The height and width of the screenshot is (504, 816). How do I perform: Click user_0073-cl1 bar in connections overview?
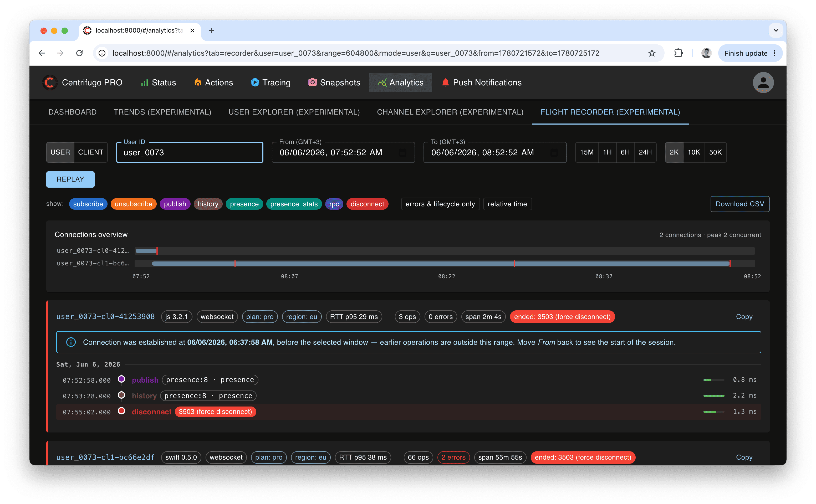441,263
